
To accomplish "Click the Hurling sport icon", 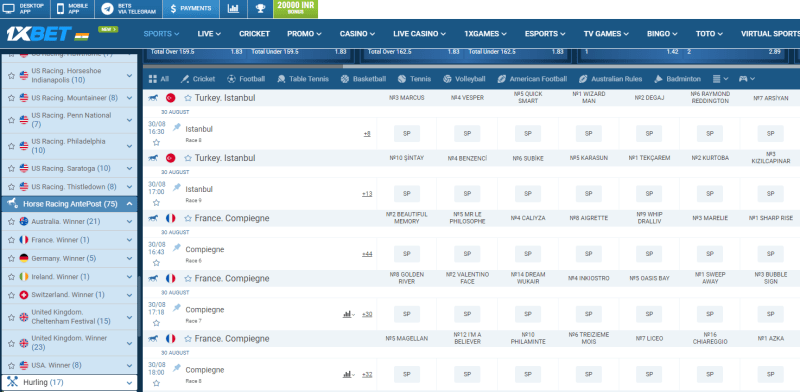I will [x=13, y=382].
